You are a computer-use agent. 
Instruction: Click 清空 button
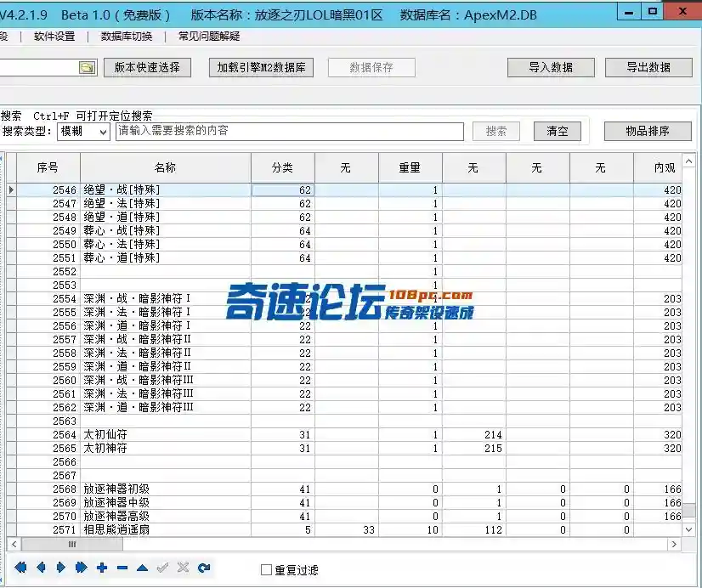558,131
